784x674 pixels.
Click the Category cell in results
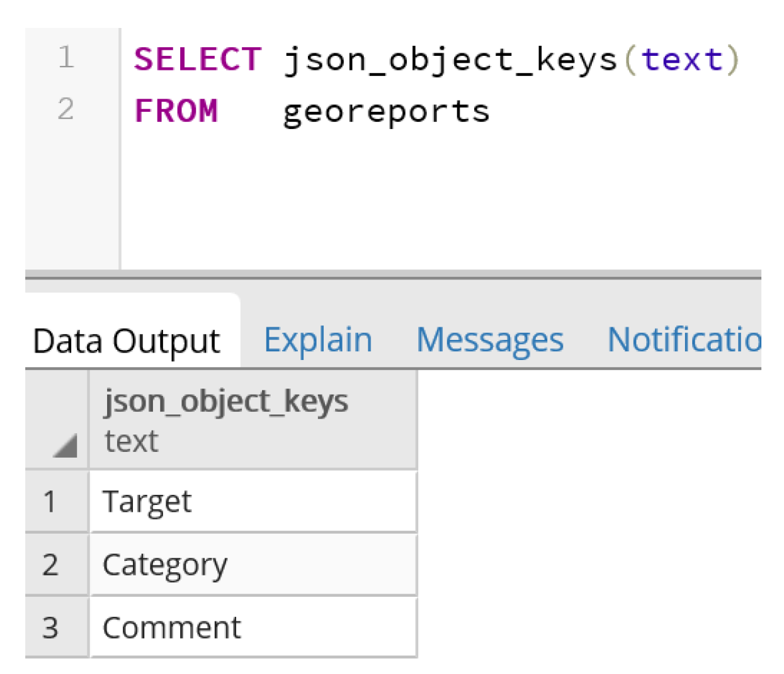pos(253,564)
